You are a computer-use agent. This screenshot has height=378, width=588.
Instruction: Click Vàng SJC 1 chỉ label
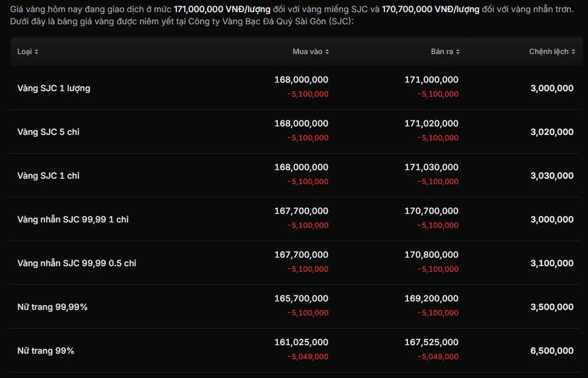[48, 176]
